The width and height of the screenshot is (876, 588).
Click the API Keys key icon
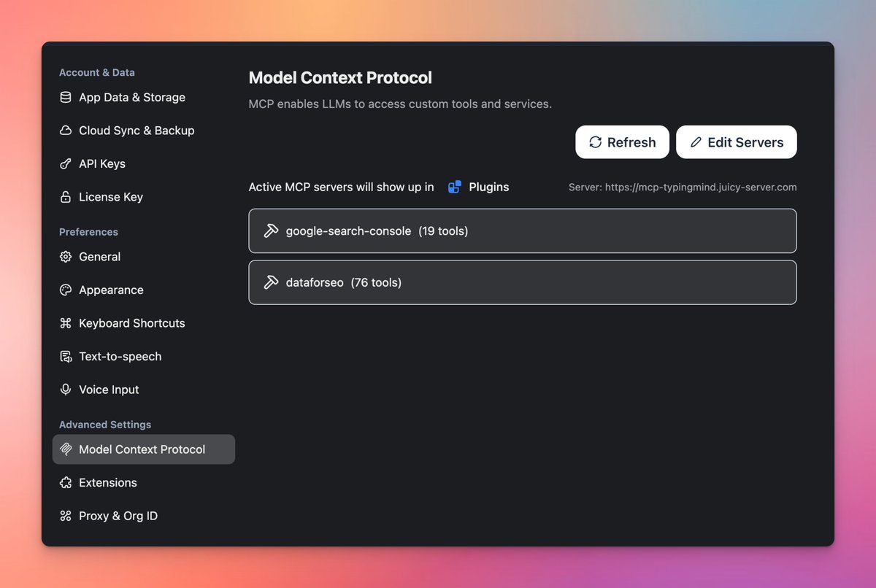click(x=66, y=163)
